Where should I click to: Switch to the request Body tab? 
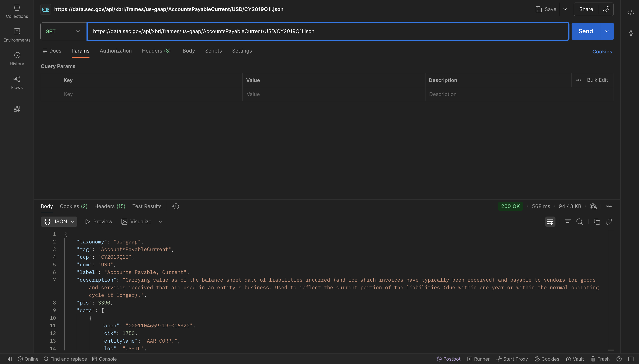pos(188,51)
